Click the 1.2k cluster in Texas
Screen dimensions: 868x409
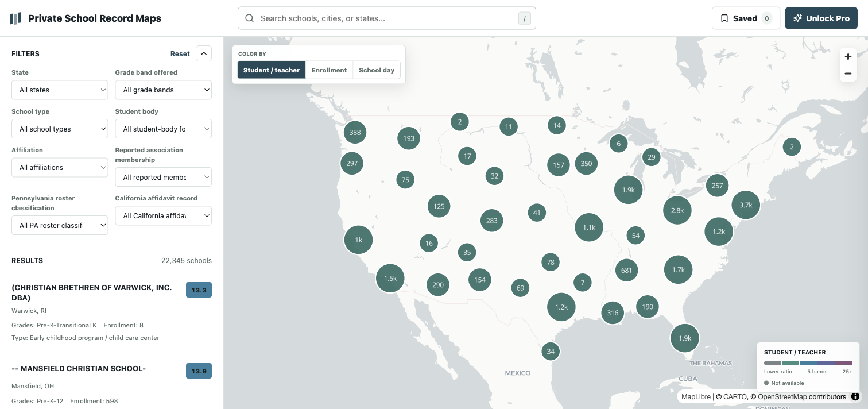pyautogui.click(x=561, y=307)
